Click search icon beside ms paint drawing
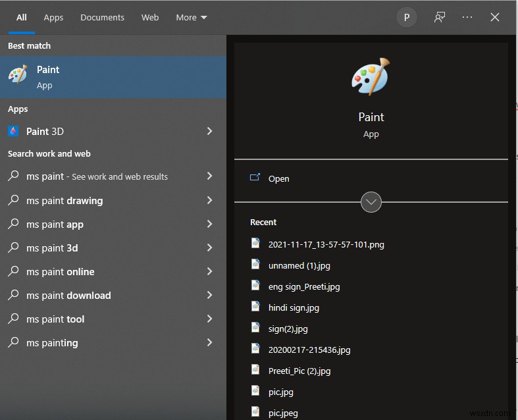The image size is (518, 420). [x=13, y=200]
